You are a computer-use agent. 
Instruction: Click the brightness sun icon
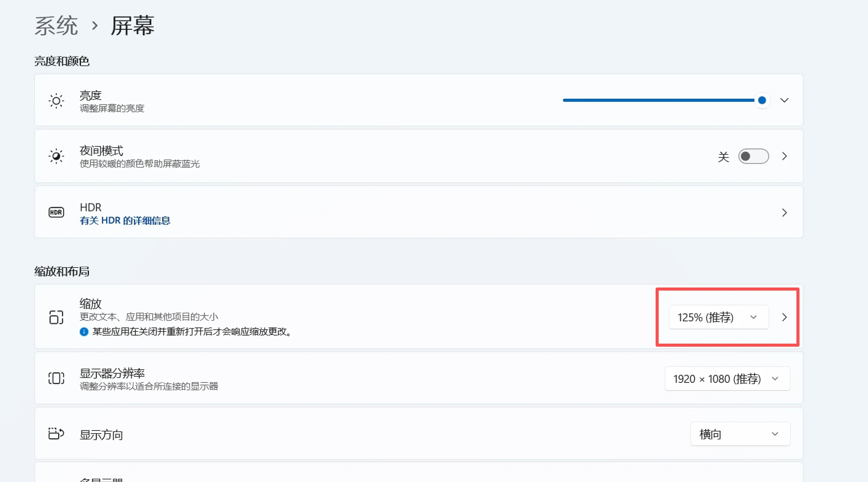point(56,101)
